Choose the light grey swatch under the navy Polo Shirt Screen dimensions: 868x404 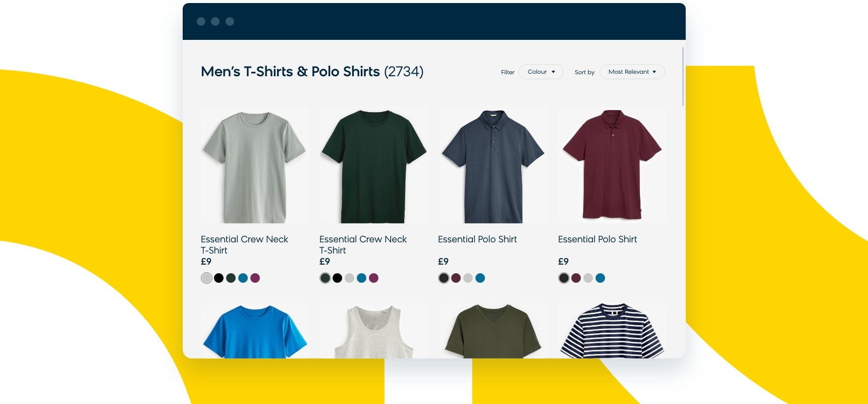click(x=468, y=278)
